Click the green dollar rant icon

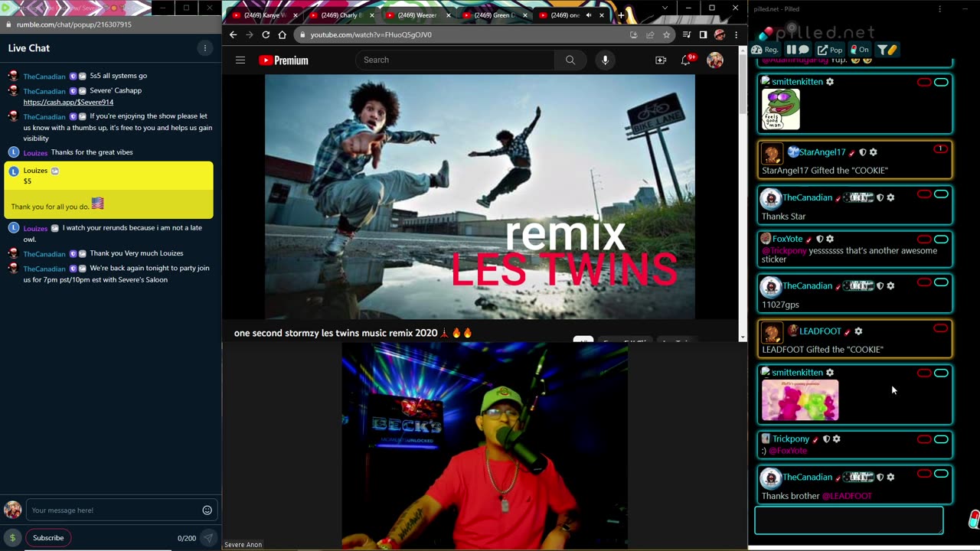tap(12, 538)
